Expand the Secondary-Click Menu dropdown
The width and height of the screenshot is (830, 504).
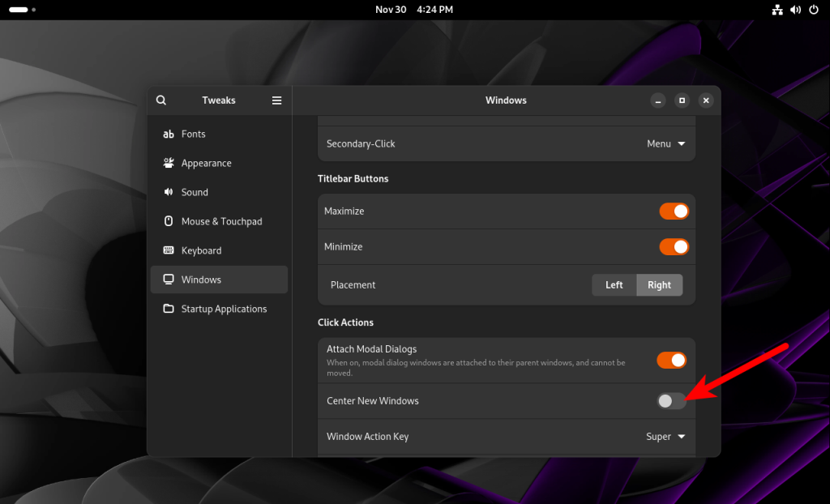tap(666, 144)
